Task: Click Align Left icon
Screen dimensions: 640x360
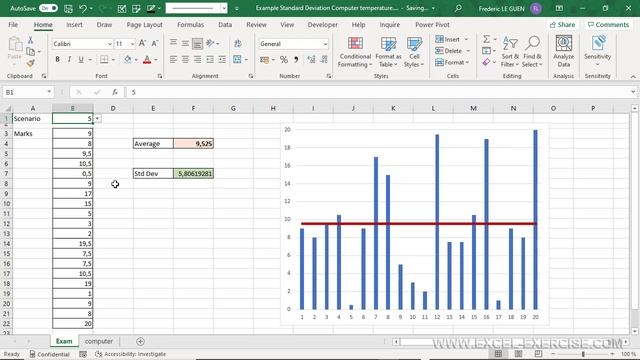Action: pos(173,60)
